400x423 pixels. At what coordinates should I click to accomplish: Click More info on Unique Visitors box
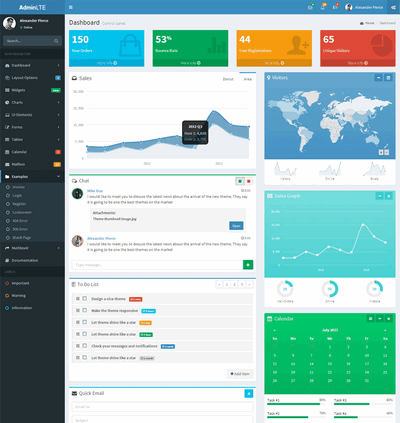(358, 63)
